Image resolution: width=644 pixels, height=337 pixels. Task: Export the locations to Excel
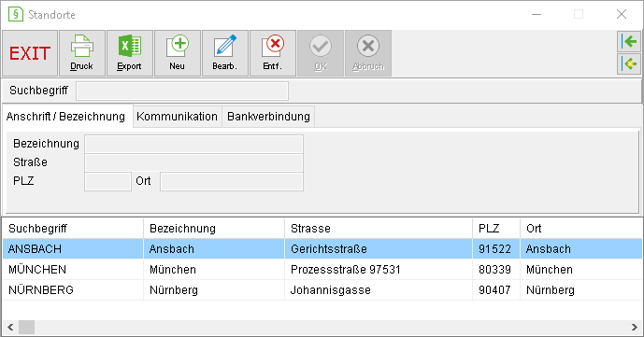pyautogui.click(x=130, y=53)
